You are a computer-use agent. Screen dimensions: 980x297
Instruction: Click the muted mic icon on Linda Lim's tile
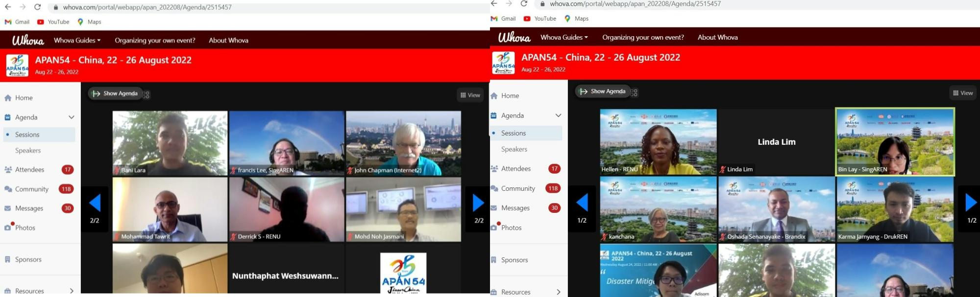pos(723,169)
